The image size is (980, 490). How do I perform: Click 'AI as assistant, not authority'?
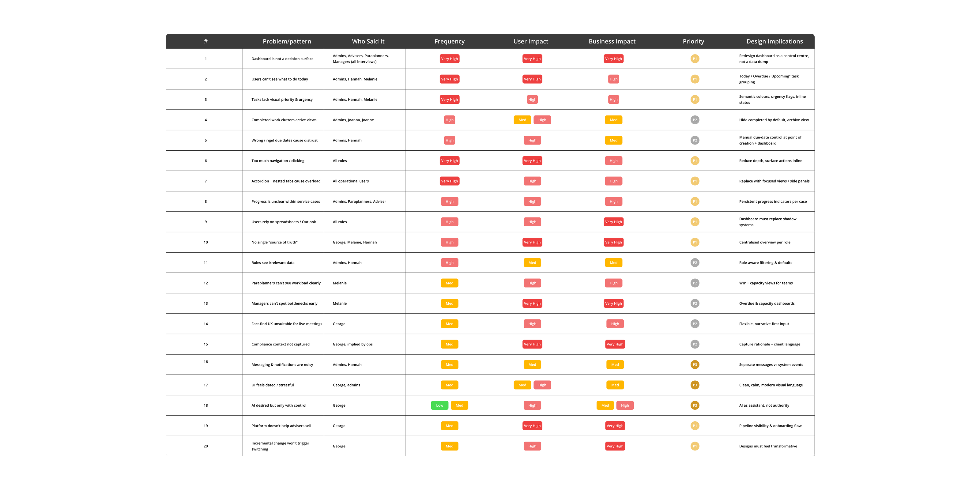(764, 405)
